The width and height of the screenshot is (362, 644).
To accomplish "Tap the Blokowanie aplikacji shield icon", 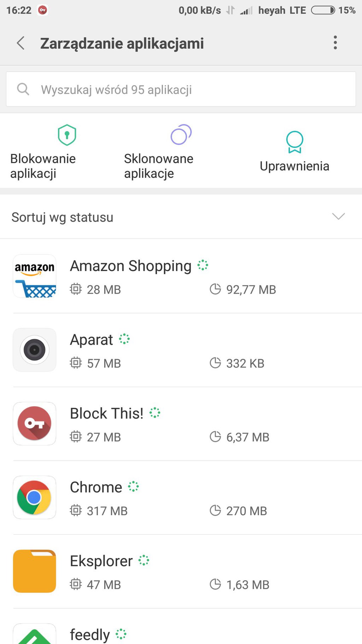I will pyautogui.click(x=67, y=135).
